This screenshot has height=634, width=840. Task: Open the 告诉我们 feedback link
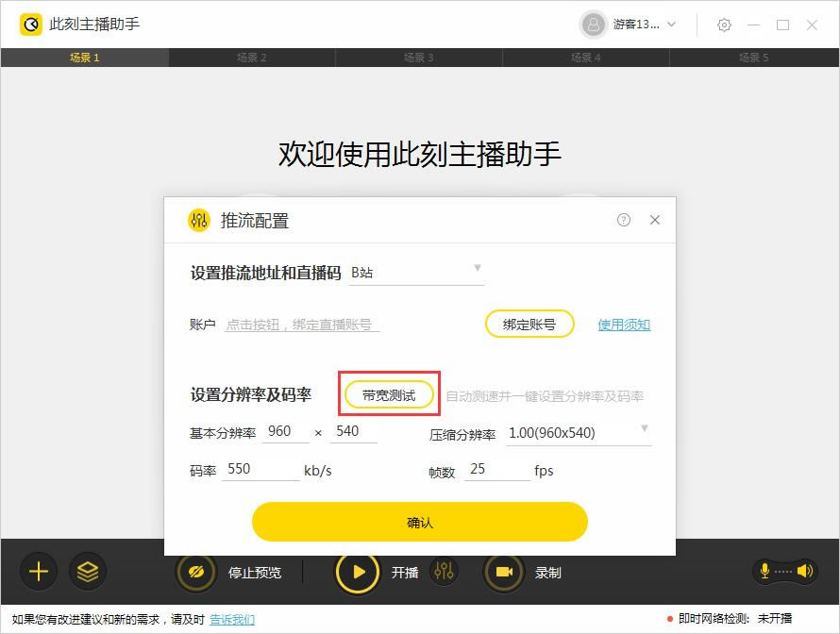[x=231, y=620]
